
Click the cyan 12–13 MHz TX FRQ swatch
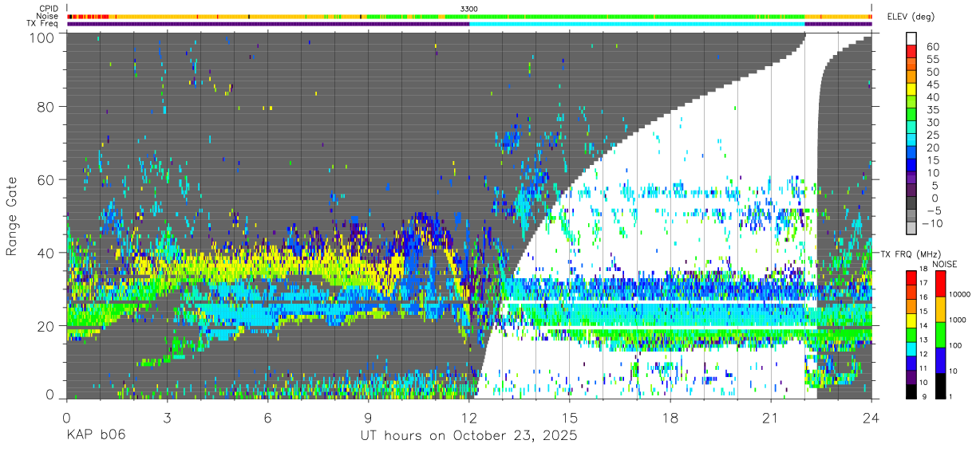coord(911,348)
